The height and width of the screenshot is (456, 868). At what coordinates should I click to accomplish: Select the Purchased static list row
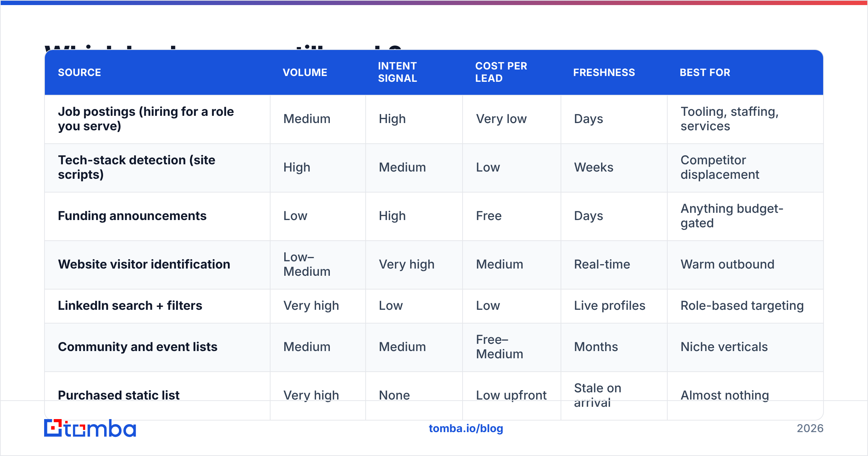pos(434,396)
